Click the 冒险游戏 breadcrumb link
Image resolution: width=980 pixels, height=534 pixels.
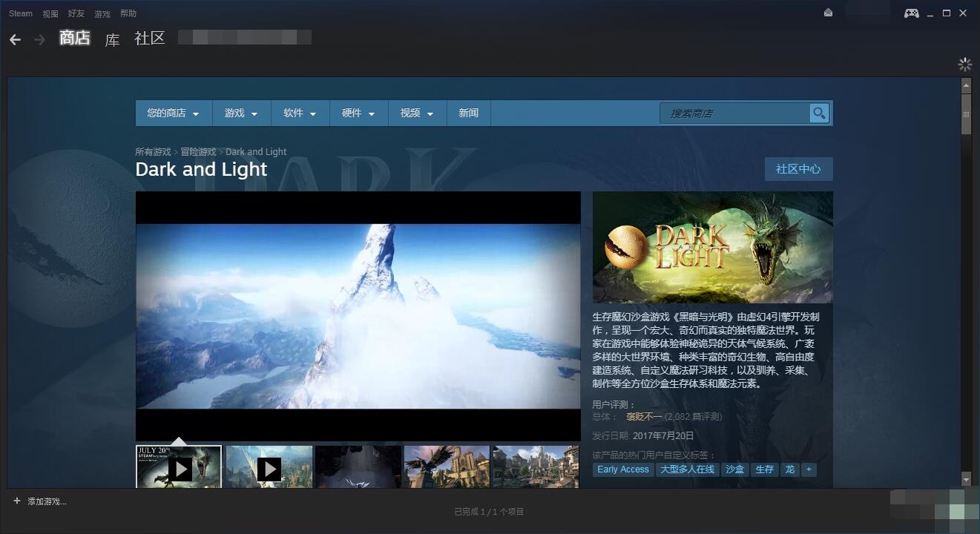coord(198,152)
